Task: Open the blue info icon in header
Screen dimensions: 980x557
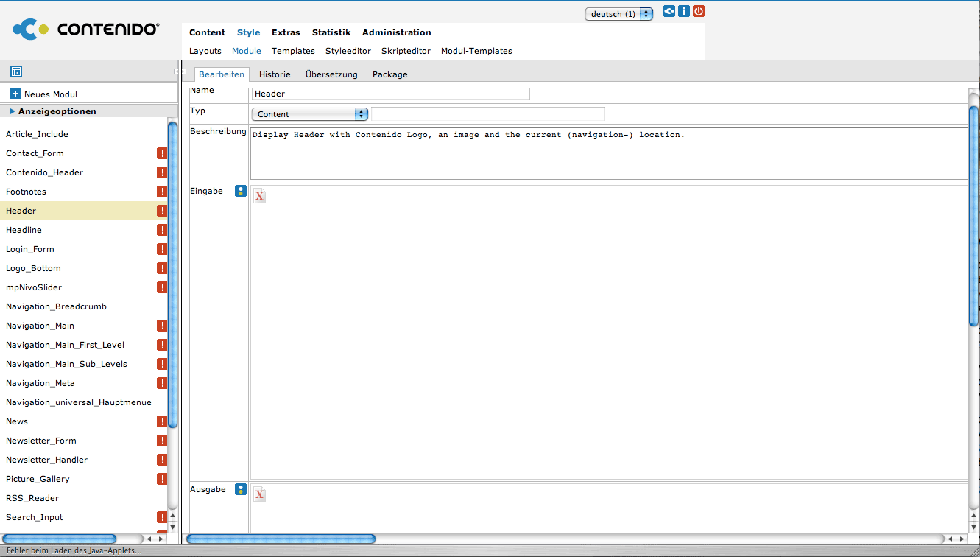Action: 684,11
